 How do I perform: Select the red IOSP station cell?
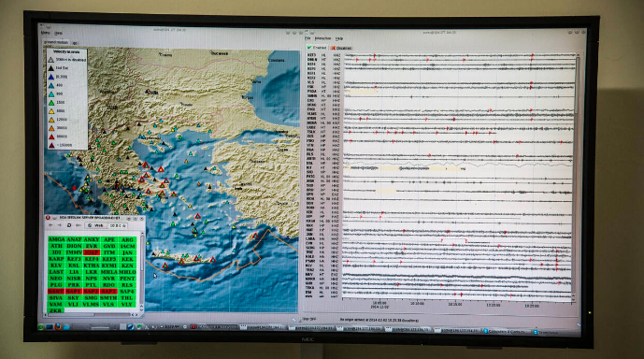point(92,252)
